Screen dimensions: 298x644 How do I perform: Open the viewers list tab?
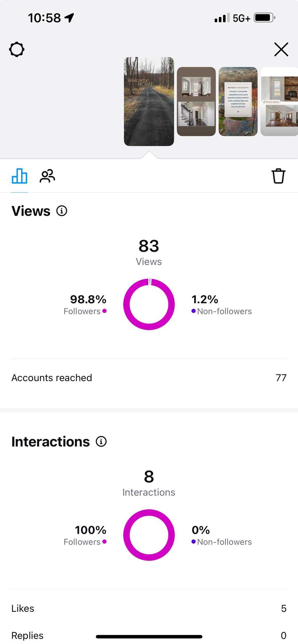coord(47,176)
